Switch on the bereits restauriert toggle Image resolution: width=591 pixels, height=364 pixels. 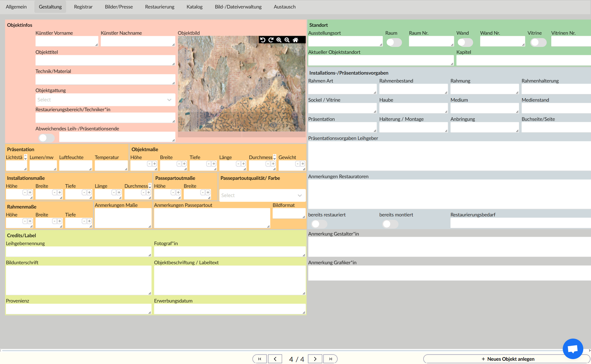(319, 224)
